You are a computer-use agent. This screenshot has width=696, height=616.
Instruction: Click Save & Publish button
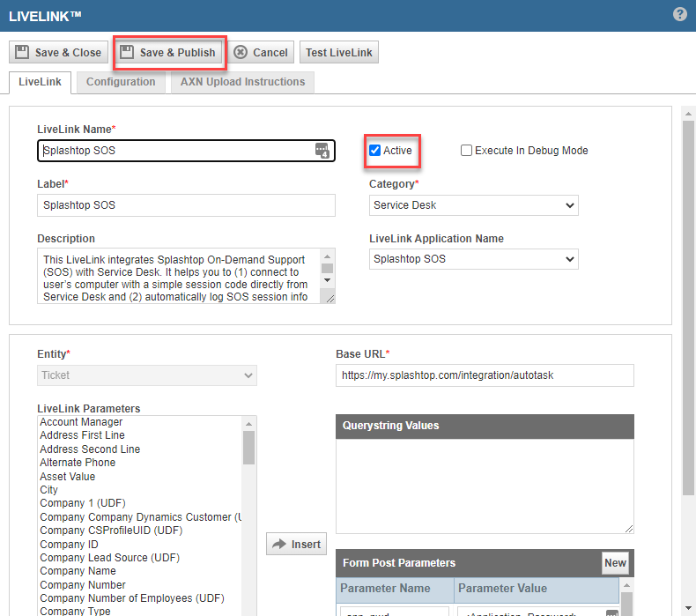(168, 52)
